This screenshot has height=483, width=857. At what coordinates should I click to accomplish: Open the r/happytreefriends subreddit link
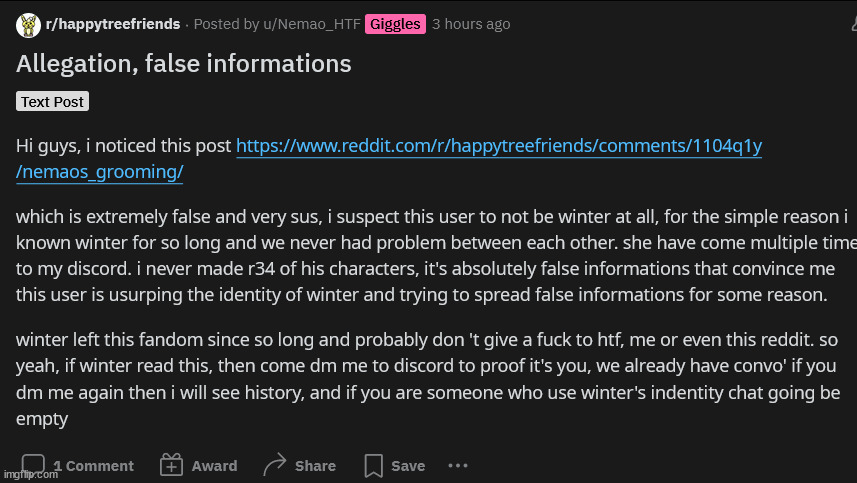pos(113,24)
